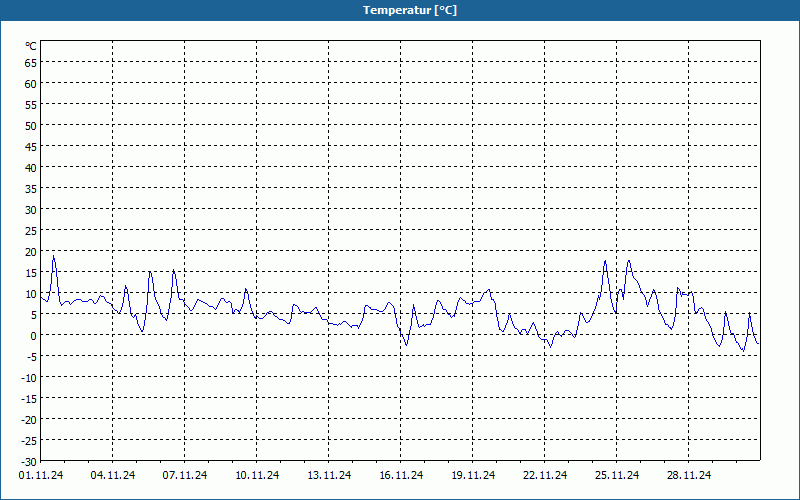
Task: Click the 35 value on y-axis
Action: 31,189
